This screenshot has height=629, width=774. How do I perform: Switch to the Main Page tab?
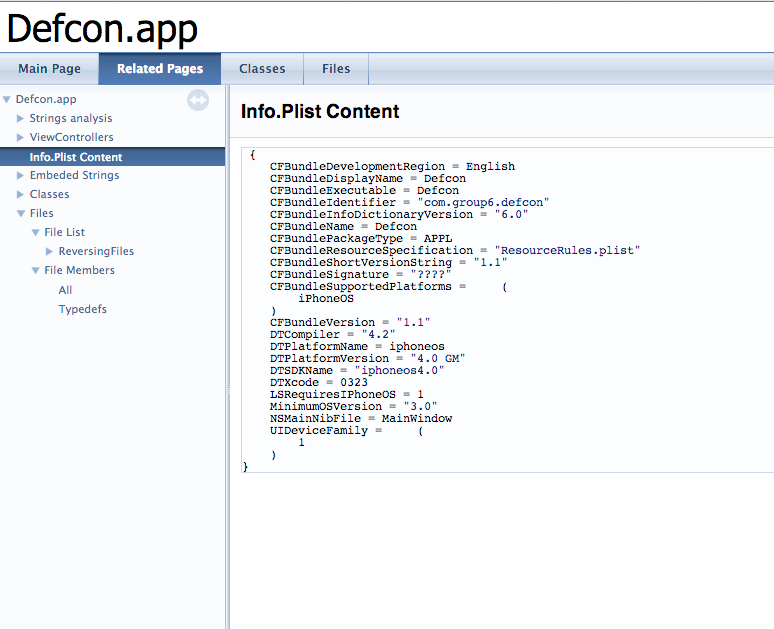(48, 69)
